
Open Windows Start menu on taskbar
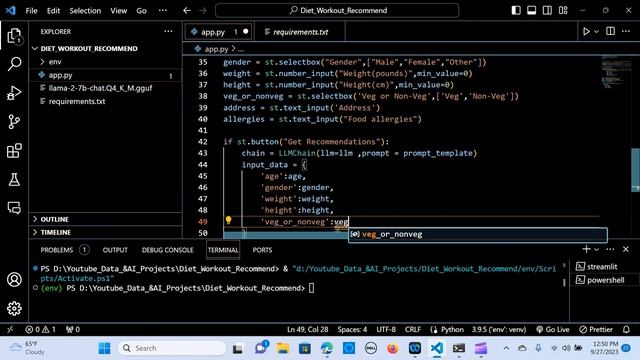[x=104, y=348]
